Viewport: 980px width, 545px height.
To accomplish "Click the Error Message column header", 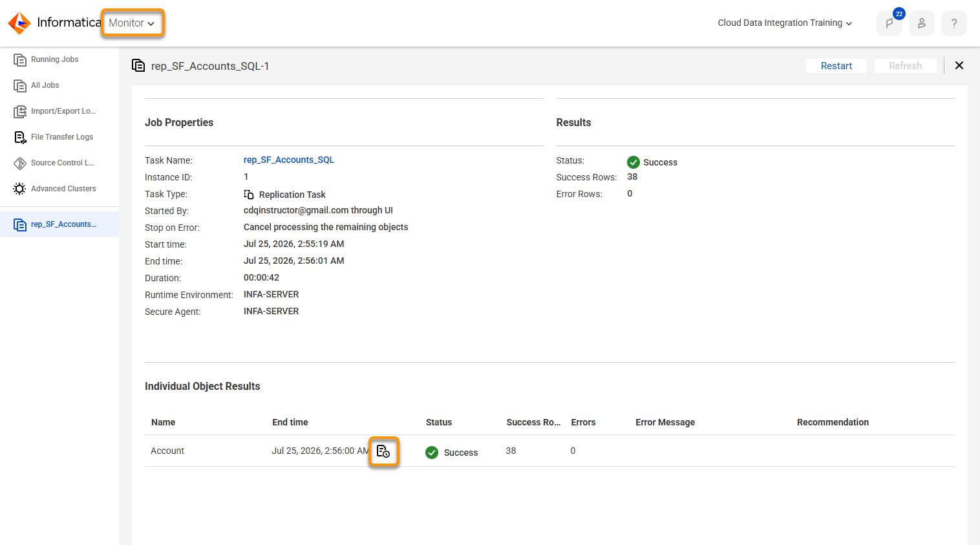I will click(665, 422).
